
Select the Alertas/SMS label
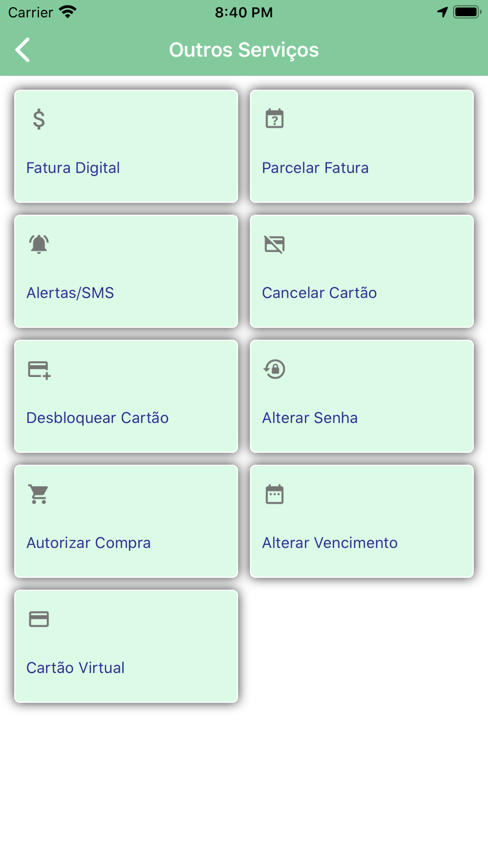coord(70,293)
